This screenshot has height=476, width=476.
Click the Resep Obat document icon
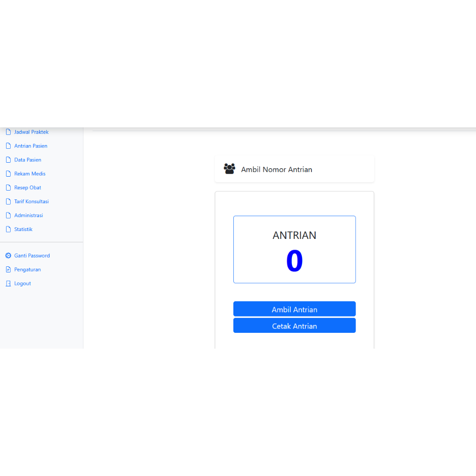(8, 188)
